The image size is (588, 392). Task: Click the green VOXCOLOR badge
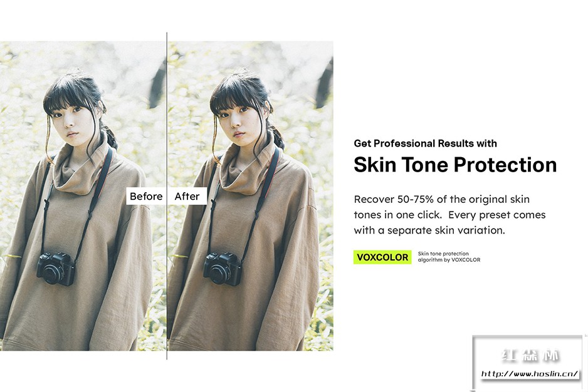pyautogui.click(x=382, y=257)
